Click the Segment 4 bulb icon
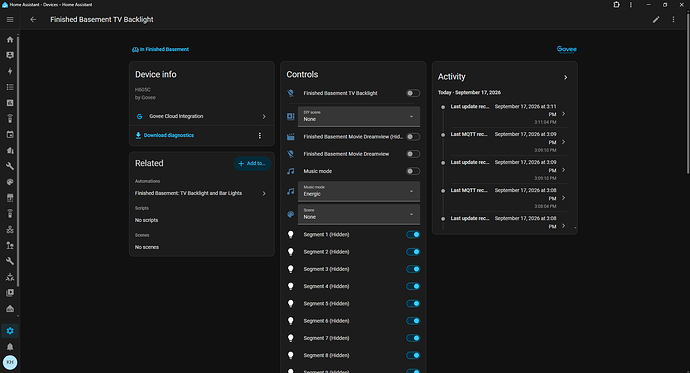 coord(290,286)
